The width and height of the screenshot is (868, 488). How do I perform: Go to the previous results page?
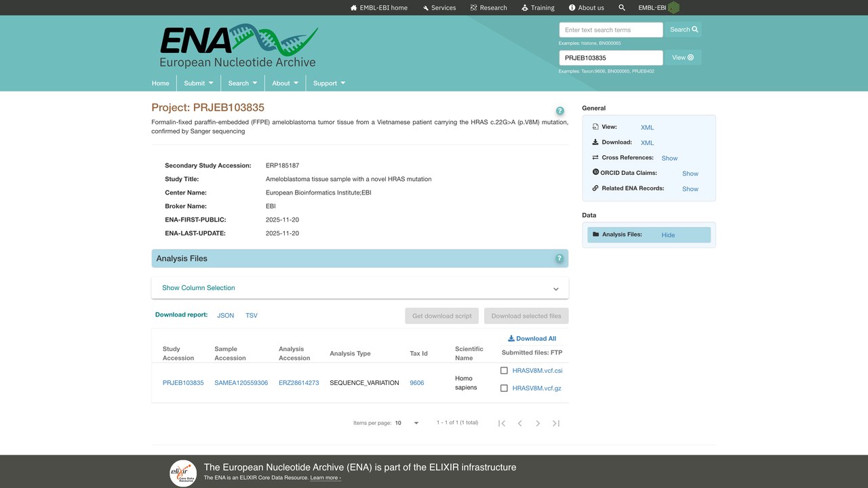[520, 423]
